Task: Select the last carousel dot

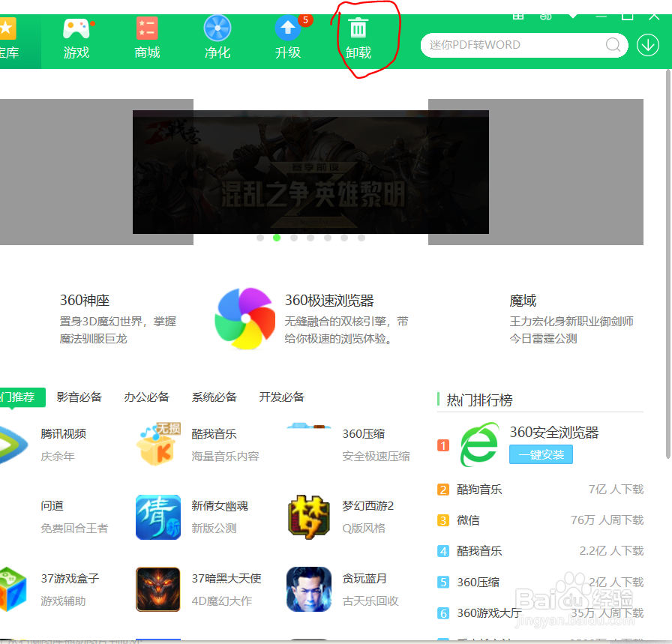Action: (x=361, y=238)
